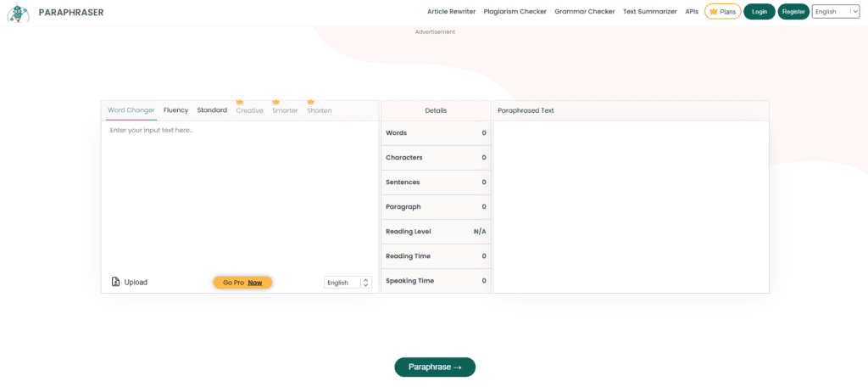The width and height of the screenshot is (868, 387).
Task: Click the Paraphraser robot logo icon
Action: [x=18, y=13]
